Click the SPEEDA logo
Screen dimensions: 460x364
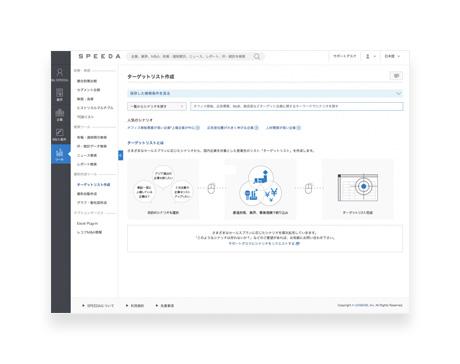[x=99, y=56]
